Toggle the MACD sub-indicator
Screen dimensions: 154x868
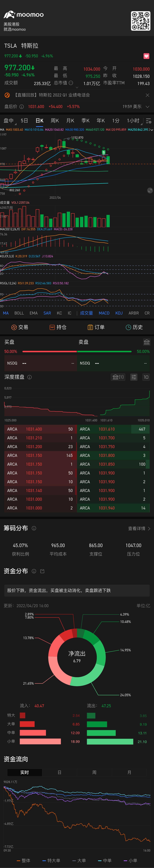tap(104, 313)
